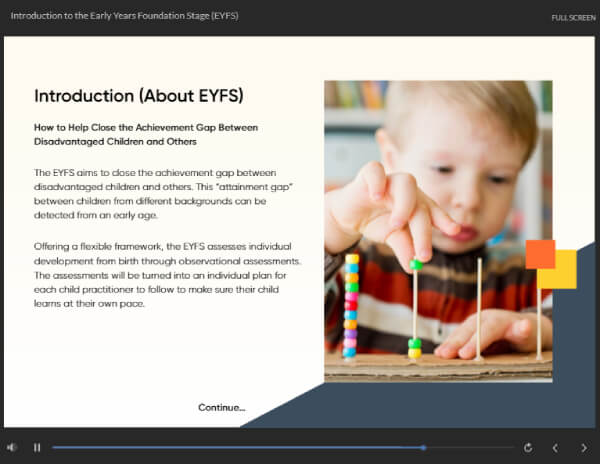Click the 'Introduction (About EYFS)' heading
Screen dimensions: 600x464
point(139,96)
